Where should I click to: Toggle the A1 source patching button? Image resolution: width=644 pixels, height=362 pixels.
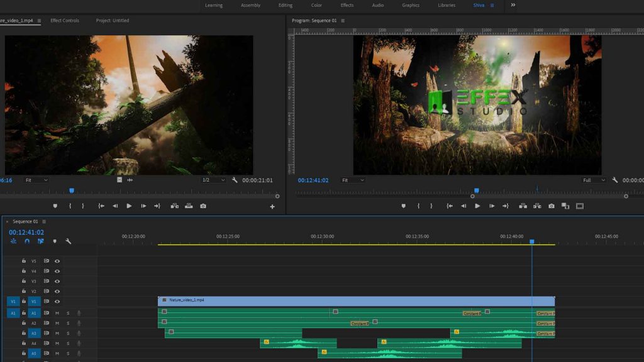point(13,313)
